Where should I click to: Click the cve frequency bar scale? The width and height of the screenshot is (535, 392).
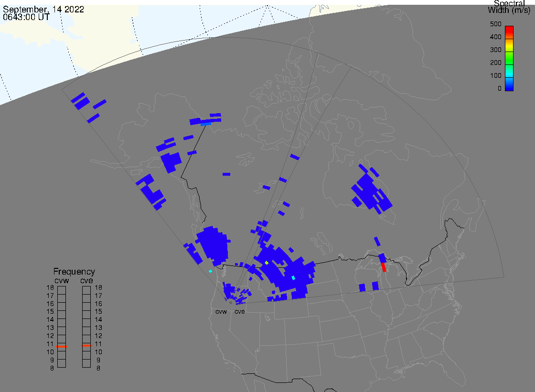[86, 327]
